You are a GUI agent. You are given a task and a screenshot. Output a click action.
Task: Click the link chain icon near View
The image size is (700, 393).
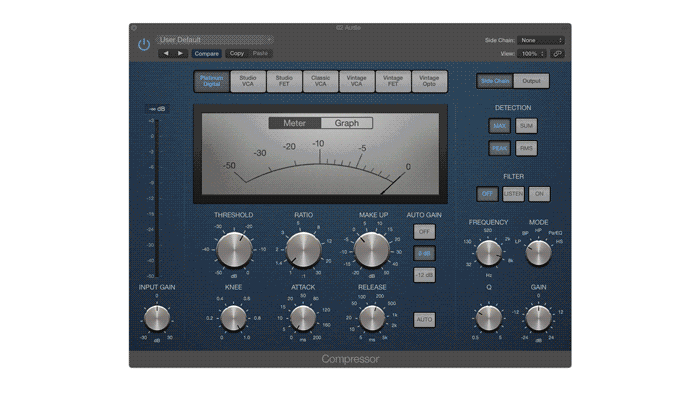(x=557, y=54)
